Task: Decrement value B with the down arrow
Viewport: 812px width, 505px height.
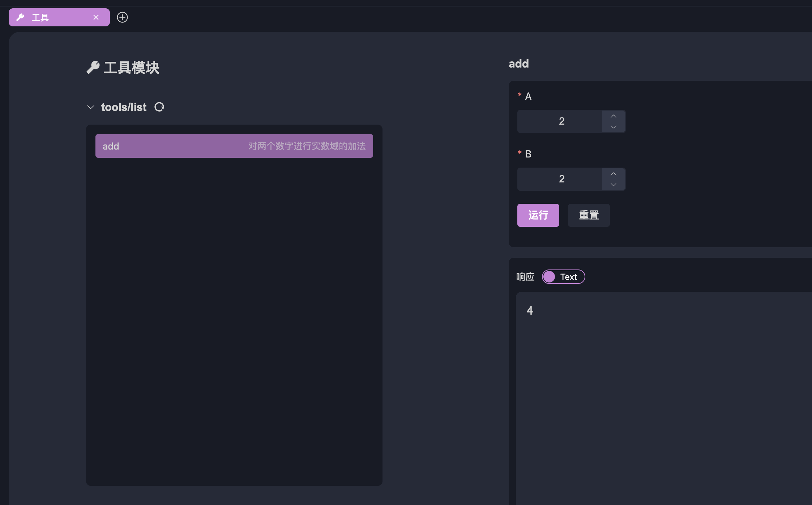Action: 613,184
